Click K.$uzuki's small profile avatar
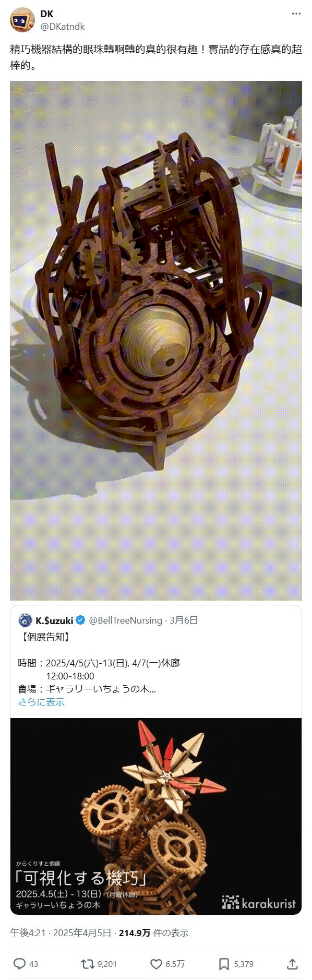Image resolution: width=312 pixels, height=980 pixels. 25,620
